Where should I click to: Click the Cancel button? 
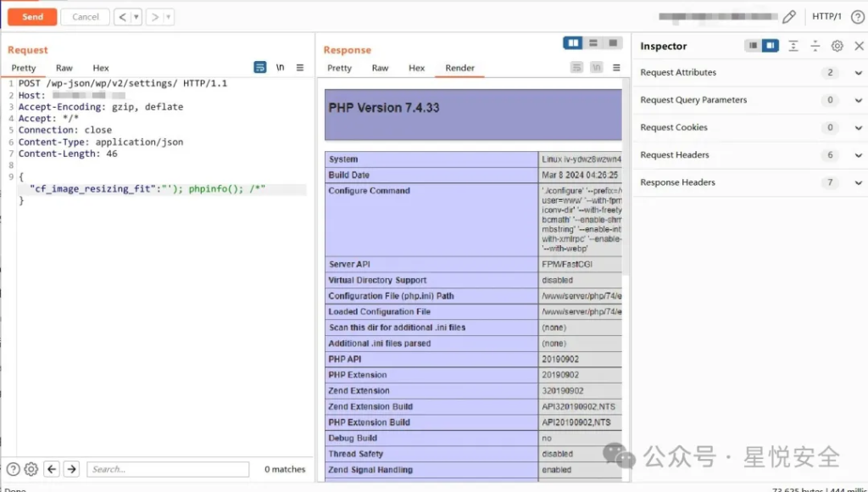click(x=86, y=17)
